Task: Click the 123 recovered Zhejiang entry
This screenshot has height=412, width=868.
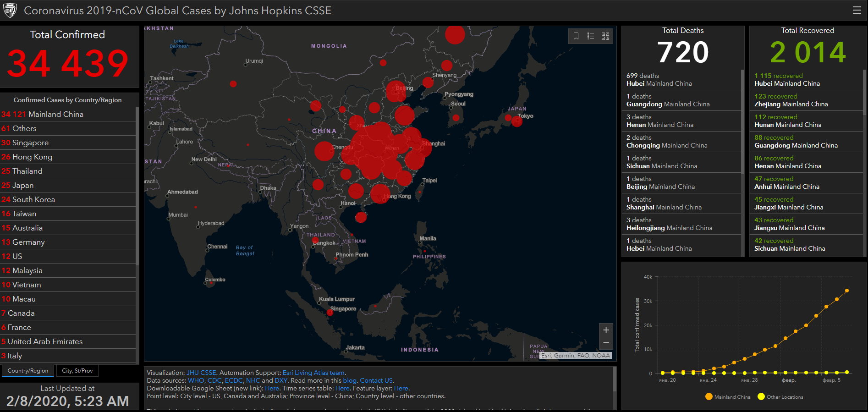Action: click(x=807, y=100)
